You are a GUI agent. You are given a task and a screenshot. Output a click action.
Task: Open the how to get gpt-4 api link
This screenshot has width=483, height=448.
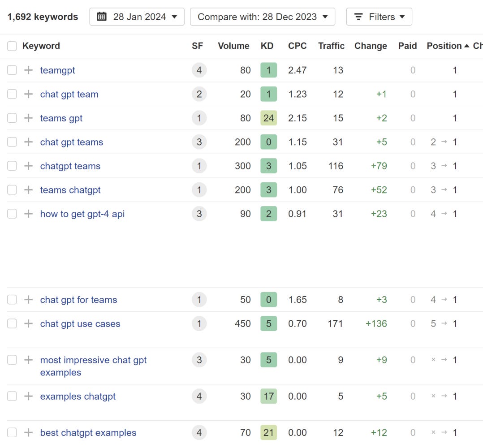pyautogui.click(x=82, y=214)
